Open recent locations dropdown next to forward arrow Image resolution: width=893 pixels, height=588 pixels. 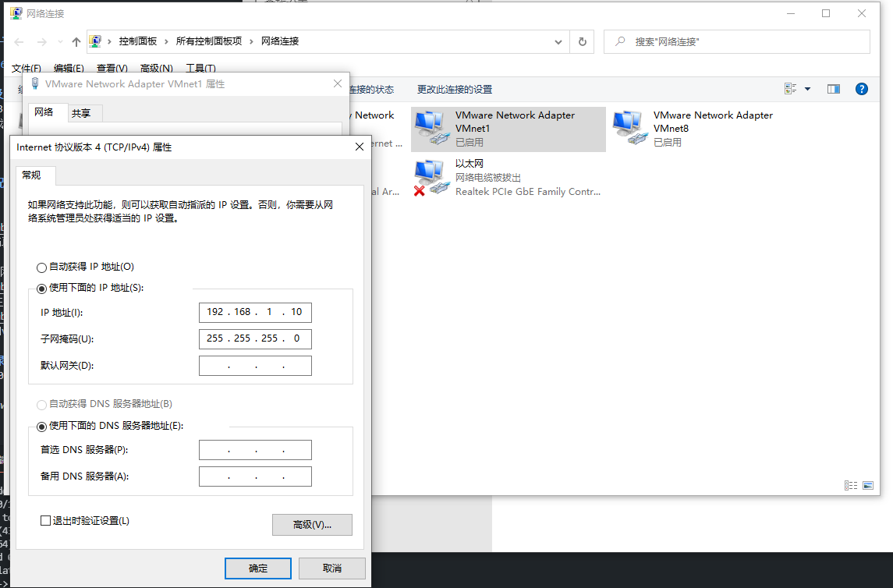(x=60, y=41)
